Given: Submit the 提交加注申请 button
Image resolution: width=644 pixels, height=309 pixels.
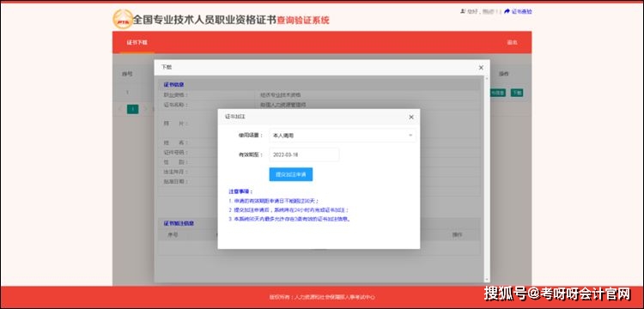Looking at the screenshot, I should pyautogui.click(x=291, y=174).
